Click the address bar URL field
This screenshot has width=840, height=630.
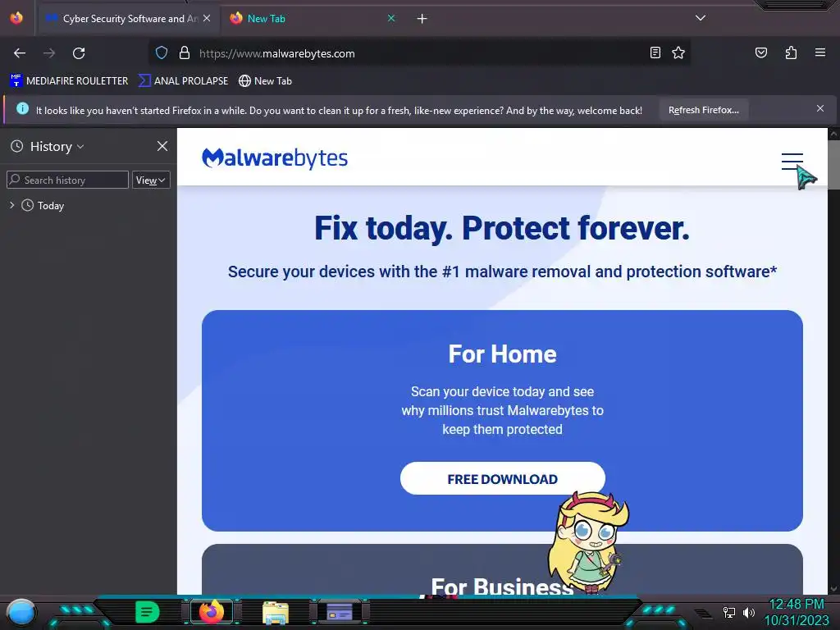click(418, 53)
